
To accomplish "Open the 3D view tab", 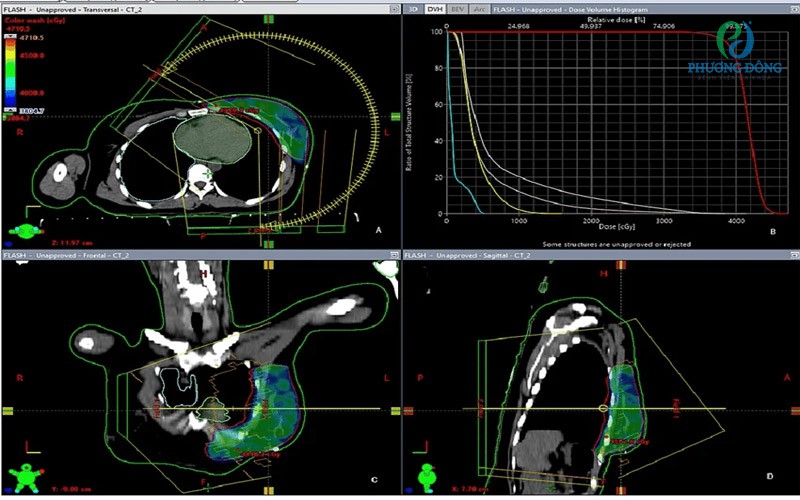I will [x=413, y=8].
